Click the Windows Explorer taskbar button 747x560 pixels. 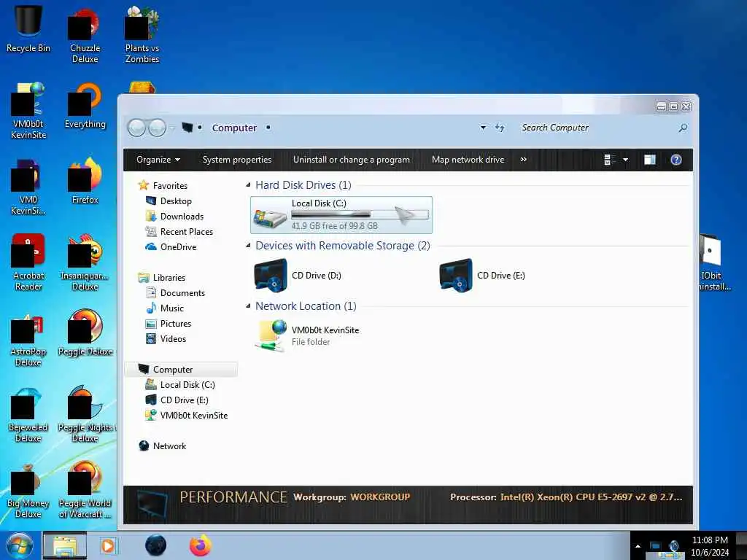click(x=65, y=545)
